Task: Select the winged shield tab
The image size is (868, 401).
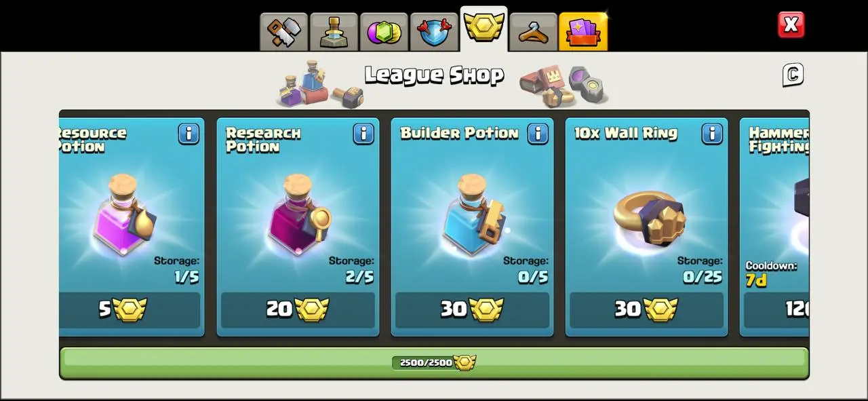Action: (434, 32)
